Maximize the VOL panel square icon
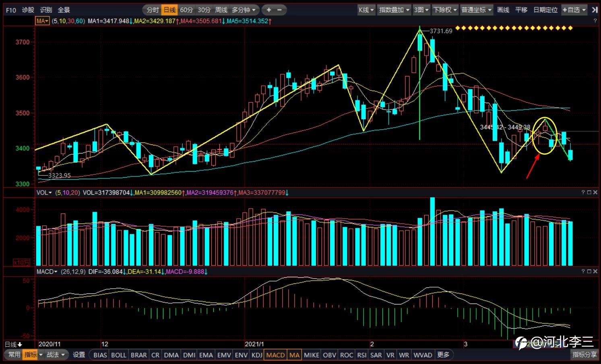Image resolution: width=601 pixels, height=364 pixels. point(589,192)
